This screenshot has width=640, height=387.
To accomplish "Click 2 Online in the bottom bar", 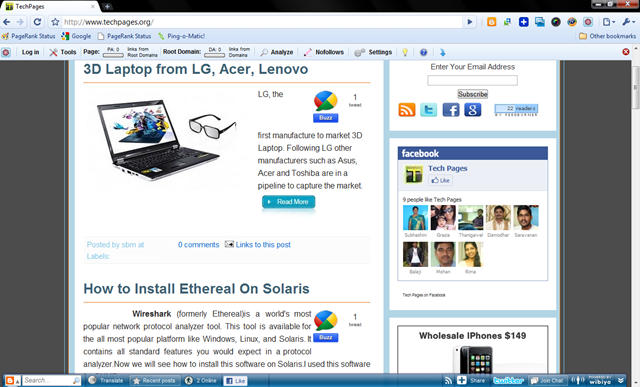I will [200, 380].
